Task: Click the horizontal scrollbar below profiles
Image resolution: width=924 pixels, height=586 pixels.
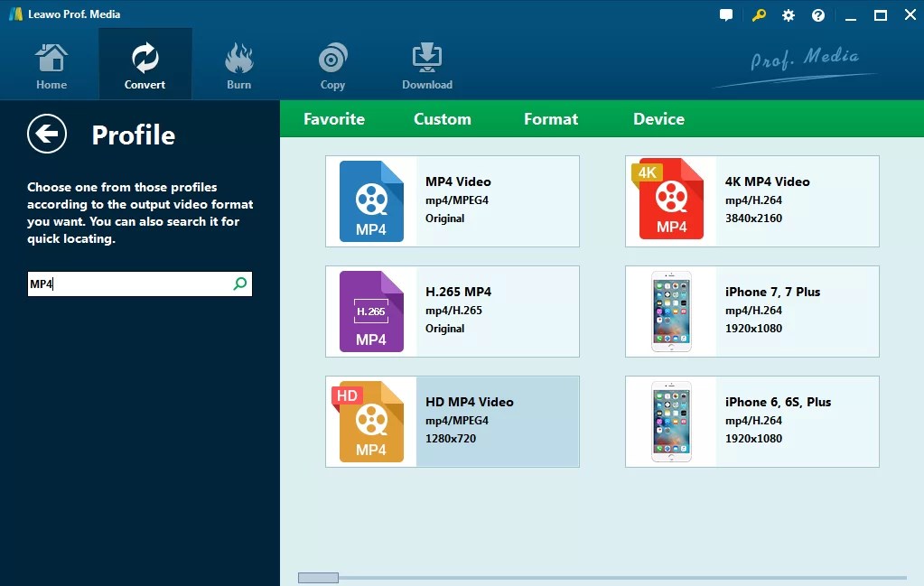Action: [318, 576]
